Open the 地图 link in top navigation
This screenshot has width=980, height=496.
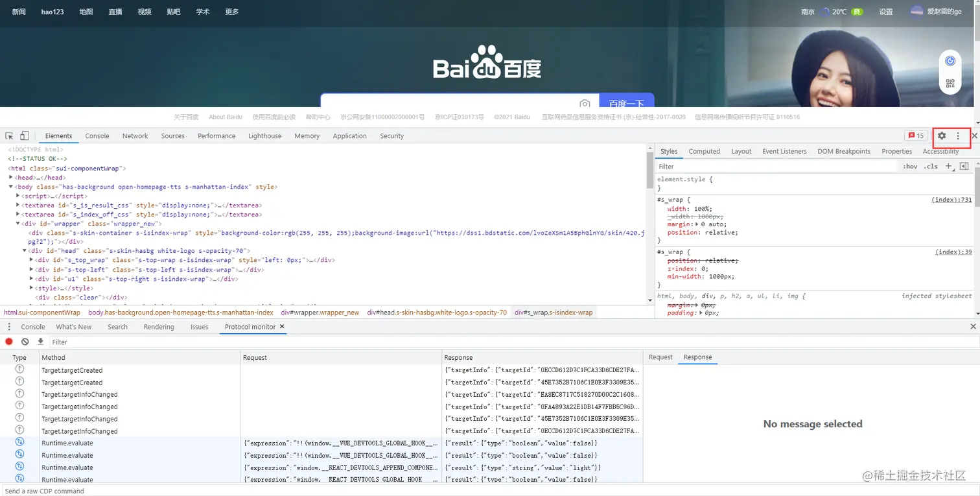[x=86, y=12]
